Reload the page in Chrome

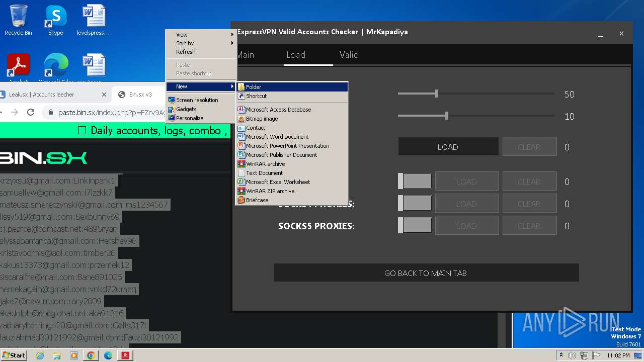[31, 112]
